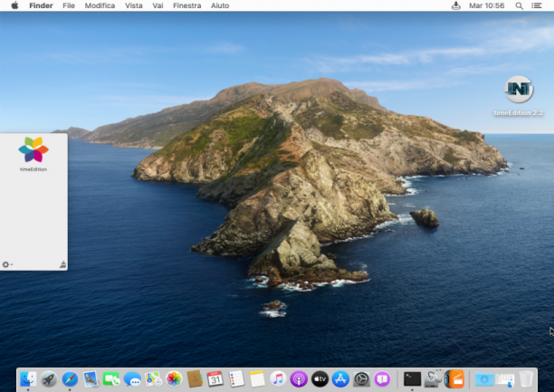Open the Trash in the Dock
The height and width of the screenshot is (392, 554).
(x=526, y=379)
